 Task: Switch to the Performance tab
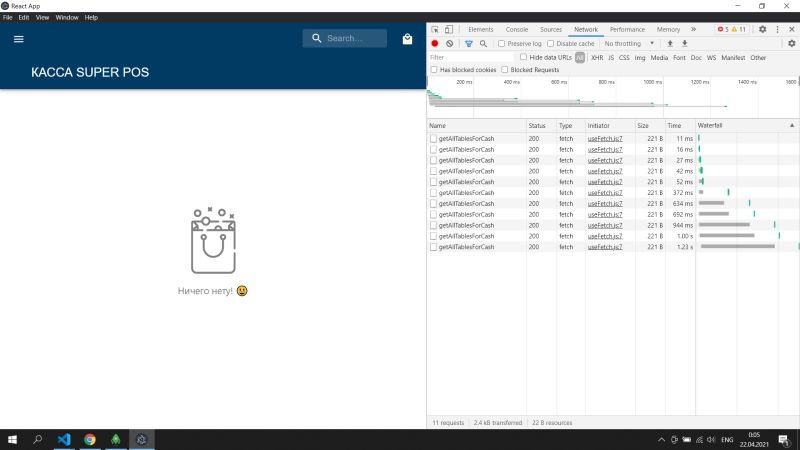(627, 30)
